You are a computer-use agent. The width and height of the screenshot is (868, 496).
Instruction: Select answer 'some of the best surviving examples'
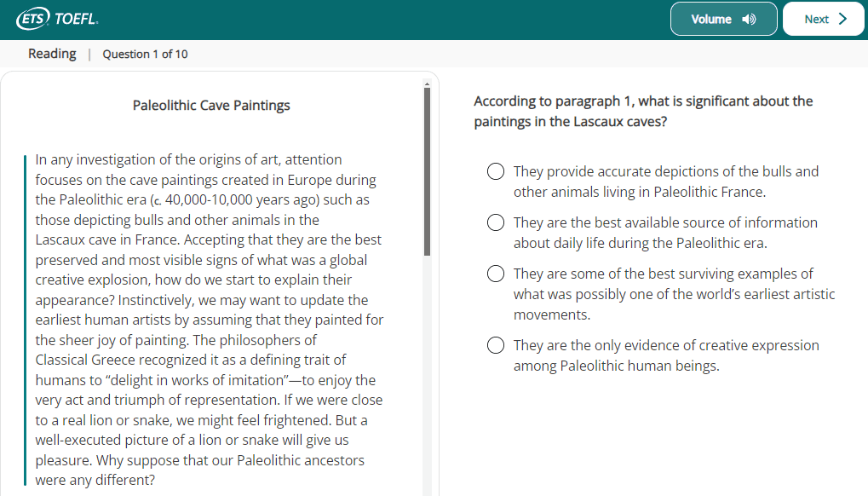(496, 274)
